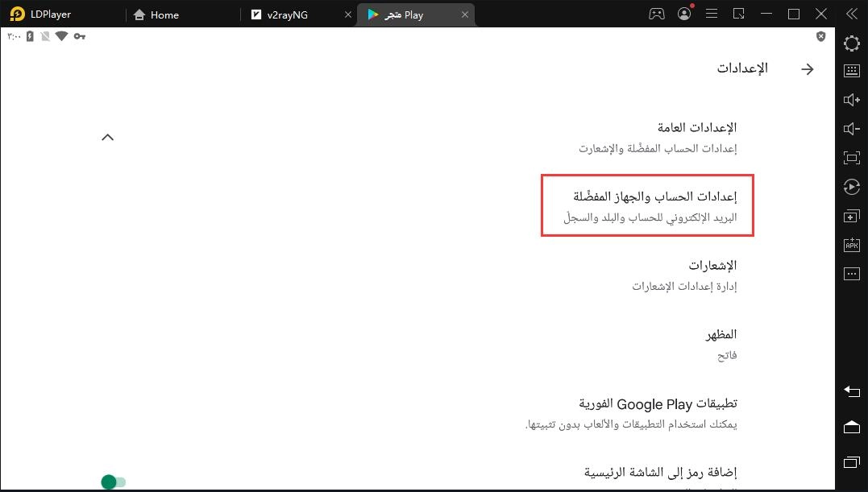Close the v2rayNG tab
This screenshot has height=492, width=868.
point(347,15)
